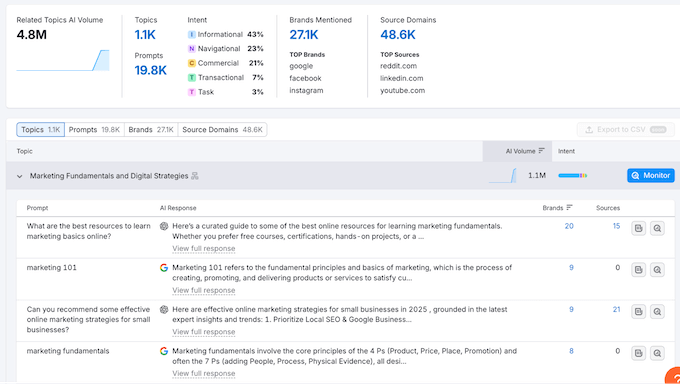Click the Related Topics AI Volume trend chart

63,60
